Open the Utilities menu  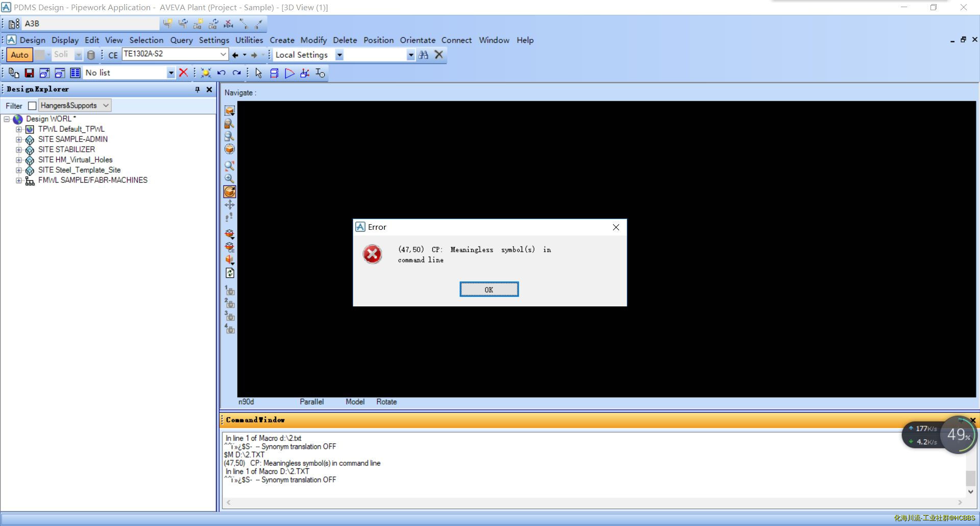point(249,40)
